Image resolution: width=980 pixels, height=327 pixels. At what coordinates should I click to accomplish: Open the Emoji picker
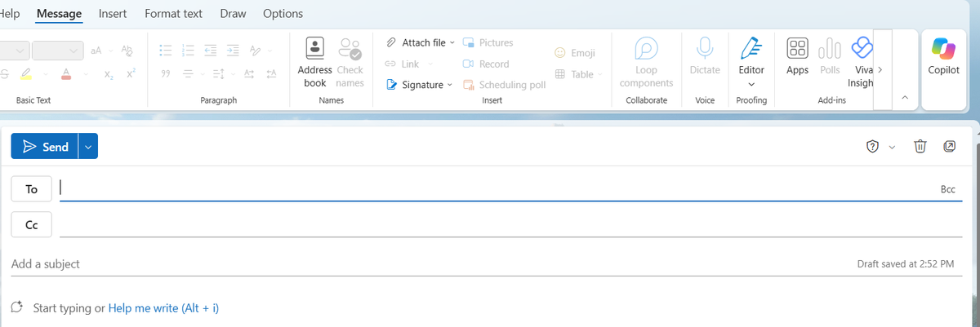(x=575, y=53)
